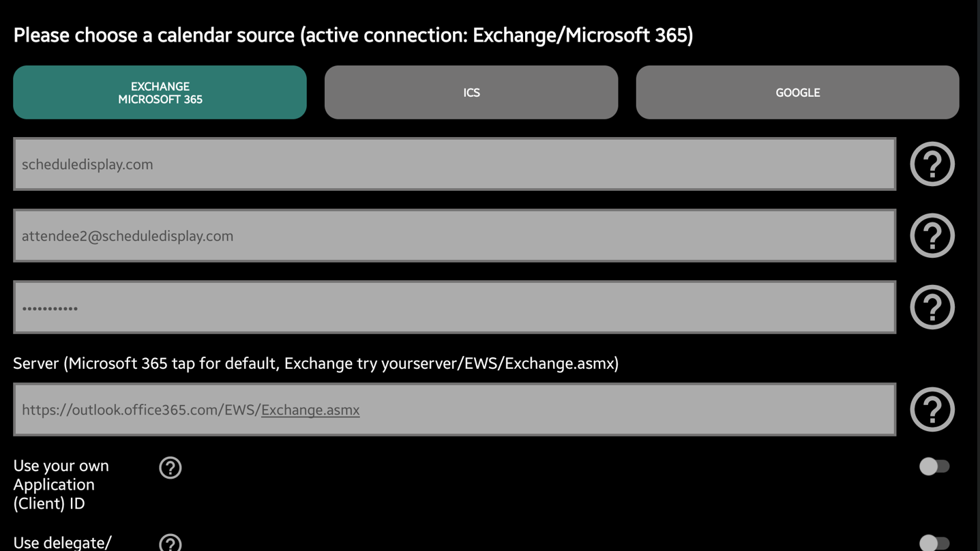Viewport: 980px width, 551px height.
Task: Click the Use delegate label text
Action: click(x=63, y=543)
